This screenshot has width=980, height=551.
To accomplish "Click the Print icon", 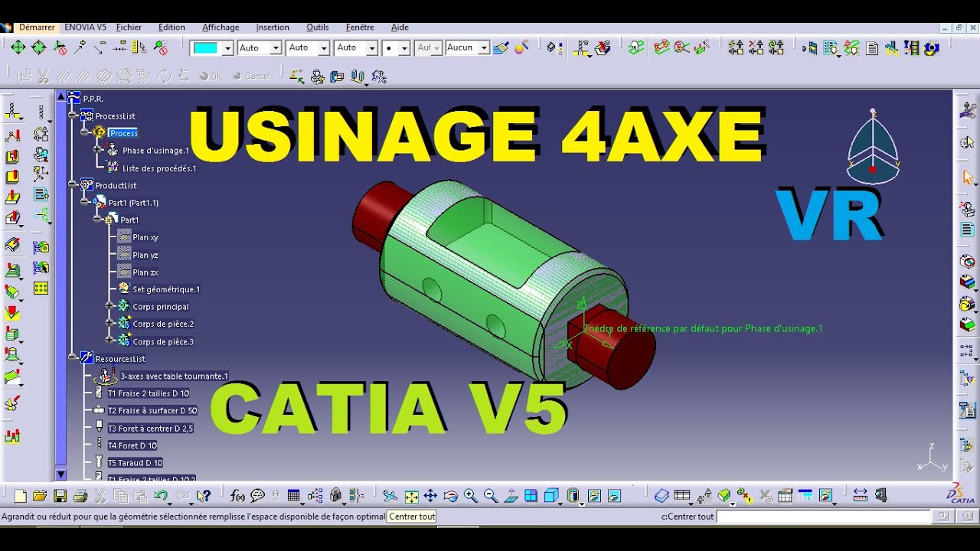I will tap(80, 496).
